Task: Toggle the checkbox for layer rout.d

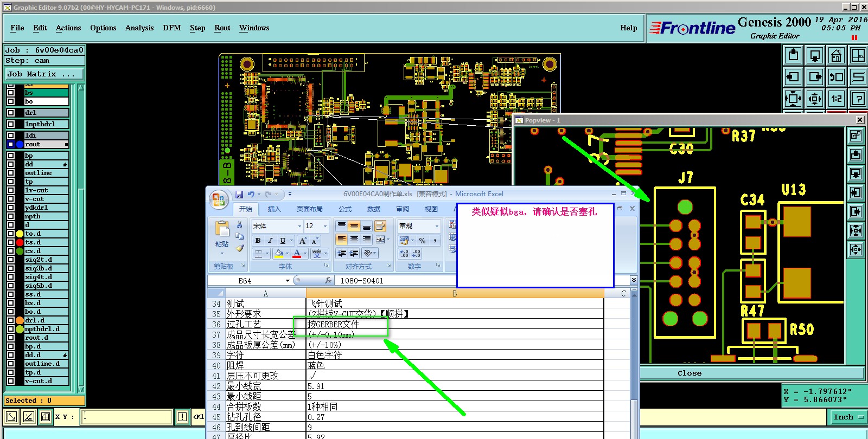Action: click(11, 338)
